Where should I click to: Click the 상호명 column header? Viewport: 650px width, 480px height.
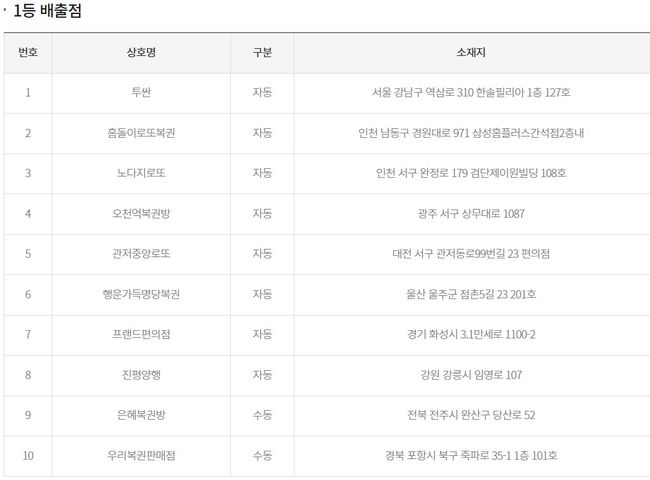[141, 53]
